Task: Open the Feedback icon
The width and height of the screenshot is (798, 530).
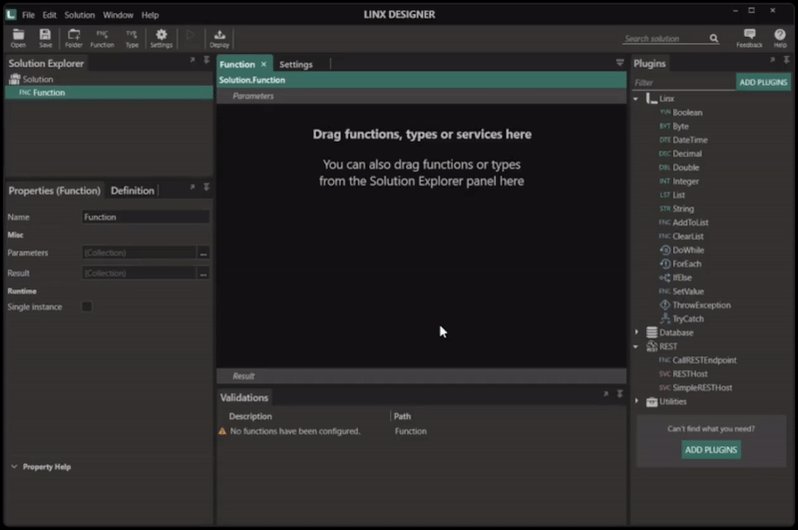Action: click(749, 38)
